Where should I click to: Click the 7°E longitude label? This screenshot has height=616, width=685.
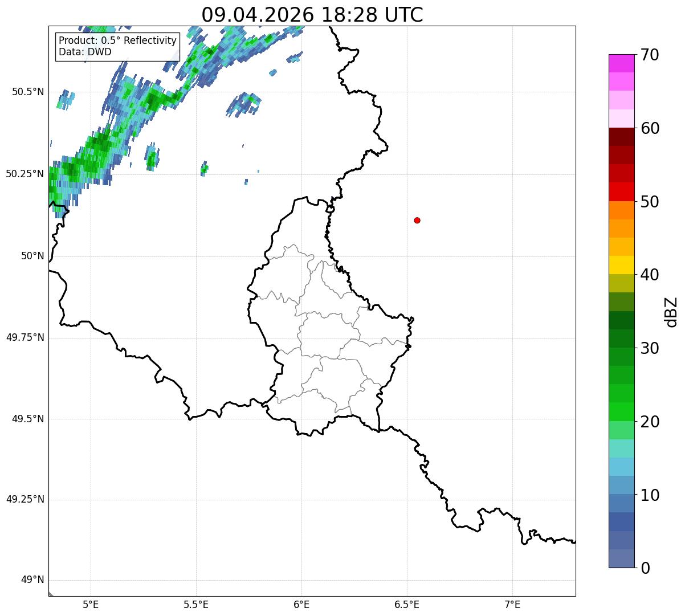(x=513, y=604)
